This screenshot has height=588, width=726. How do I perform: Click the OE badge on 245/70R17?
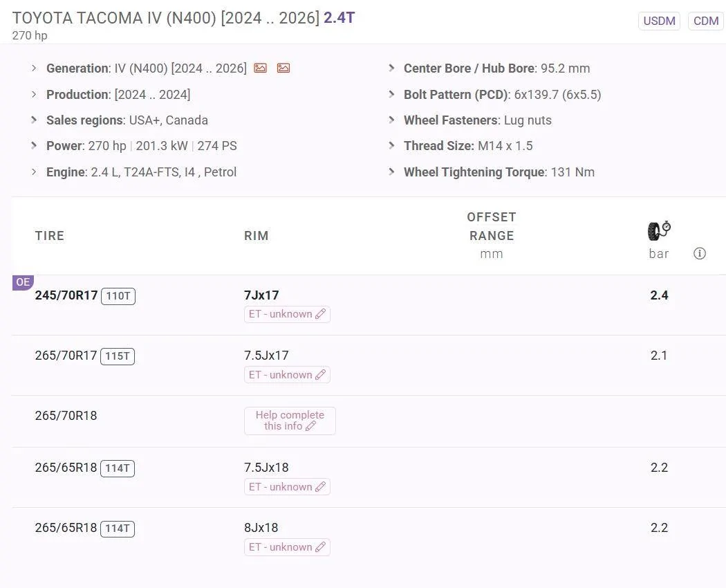[23, 282]
